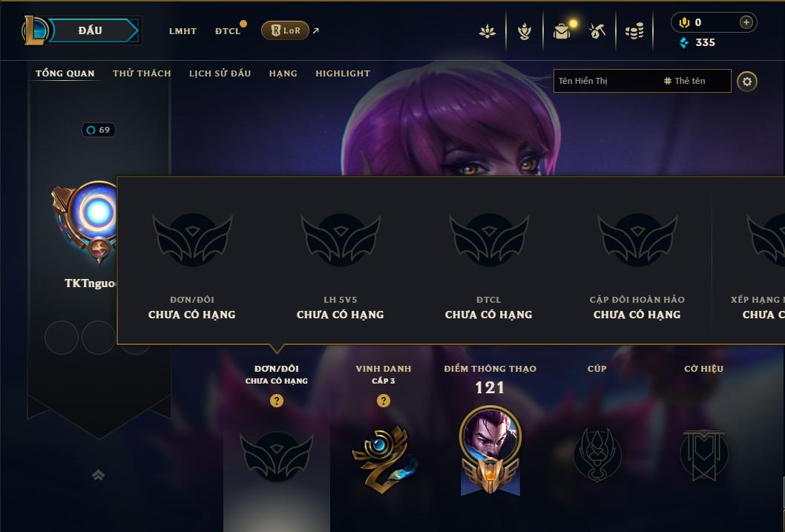Click the ĐẤU play button
The height and width of the screenshot is (532, 785).
click(x=91, y=30)
